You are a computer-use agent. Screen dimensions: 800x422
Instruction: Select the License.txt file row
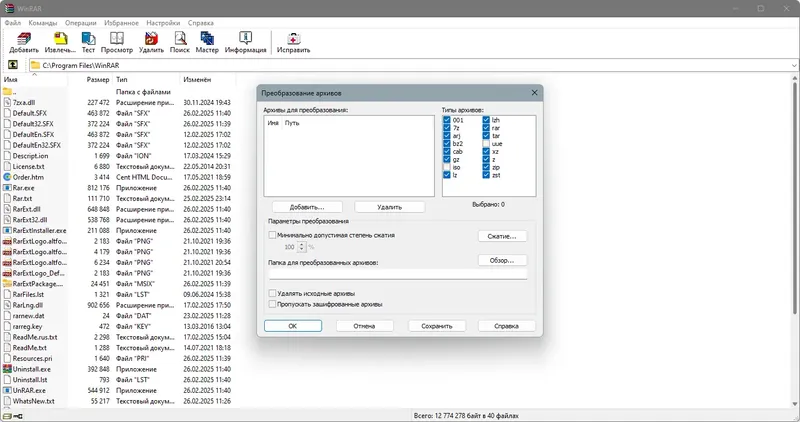tap(118, 166)
